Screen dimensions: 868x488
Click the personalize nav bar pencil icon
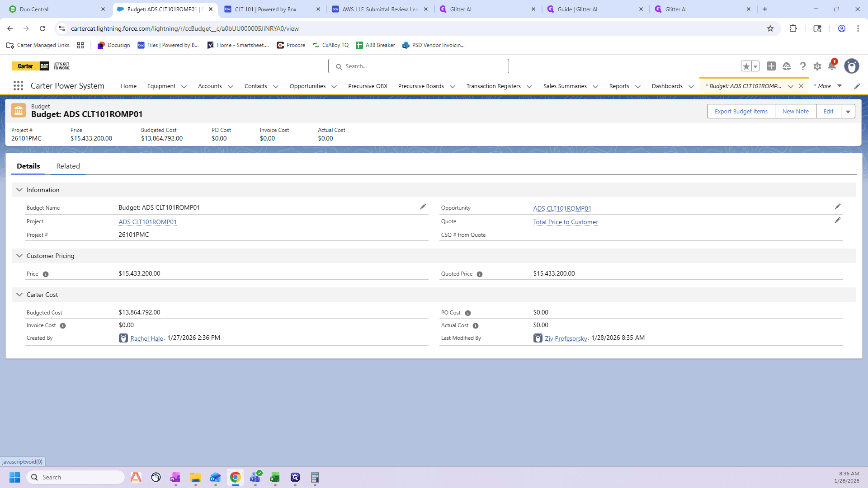[857, 86]
